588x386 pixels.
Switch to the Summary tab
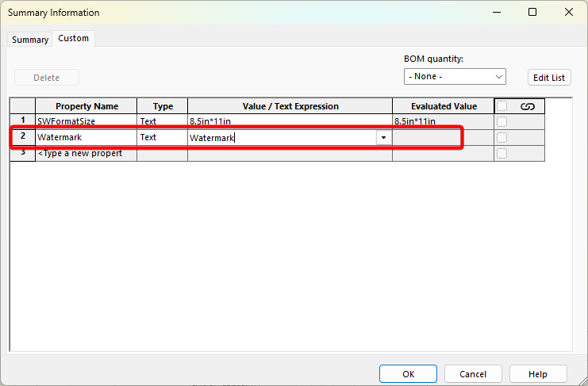point(30,40)
